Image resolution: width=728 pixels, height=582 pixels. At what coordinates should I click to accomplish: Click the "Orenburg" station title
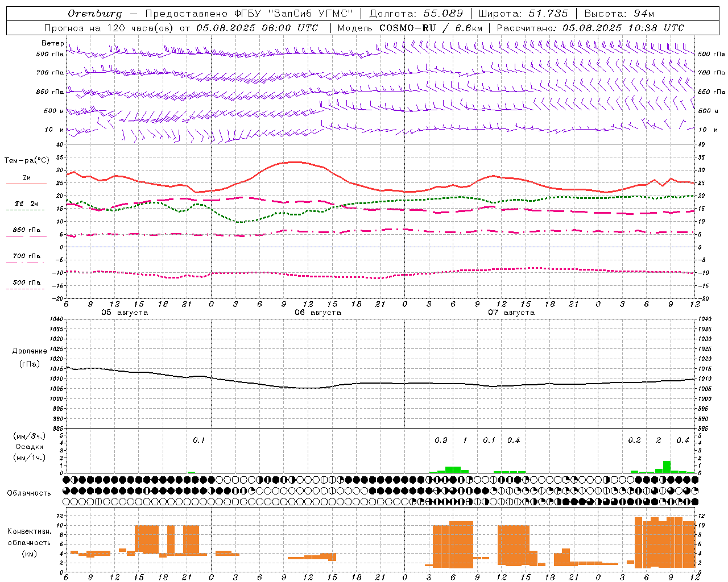pos(95,14)
